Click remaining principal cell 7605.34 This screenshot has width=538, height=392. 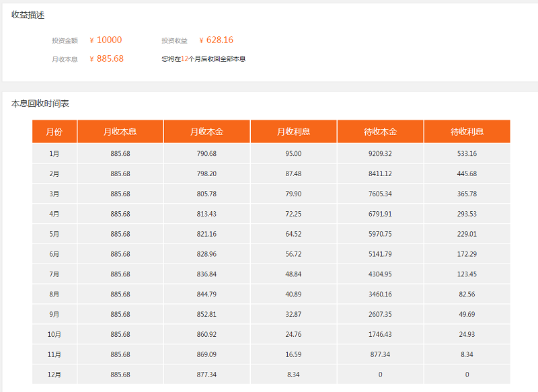coord(380,194)
